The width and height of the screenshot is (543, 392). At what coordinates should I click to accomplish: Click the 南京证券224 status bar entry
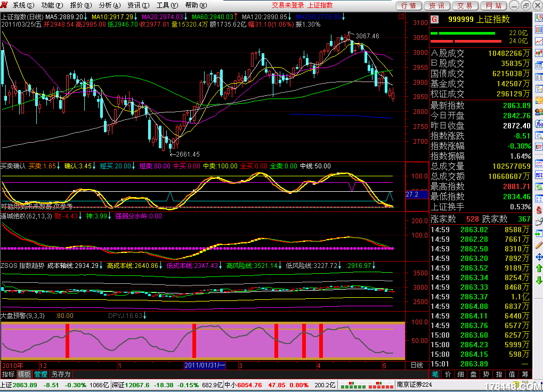(414, 385)
